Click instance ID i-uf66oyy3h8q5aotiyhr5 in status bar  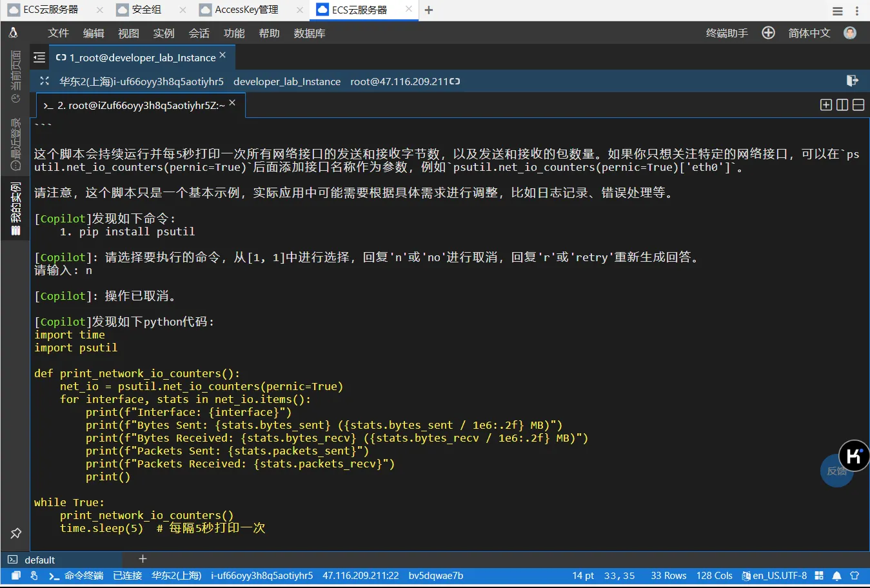(x=262, y=576)
